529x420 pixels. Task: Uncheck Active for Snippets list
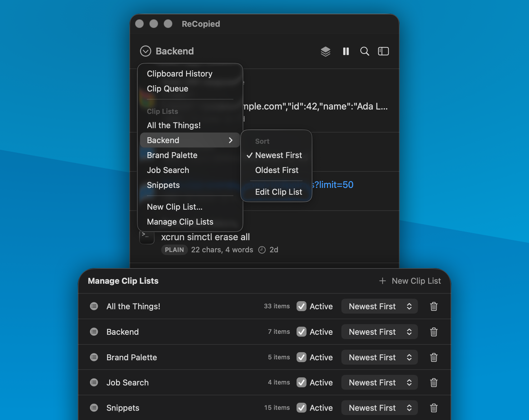pyautogui.click(x=302, y=408)
